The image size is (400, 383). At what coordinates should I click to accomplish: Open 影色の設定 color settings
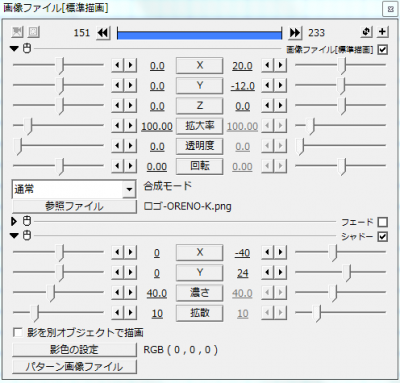74,350
